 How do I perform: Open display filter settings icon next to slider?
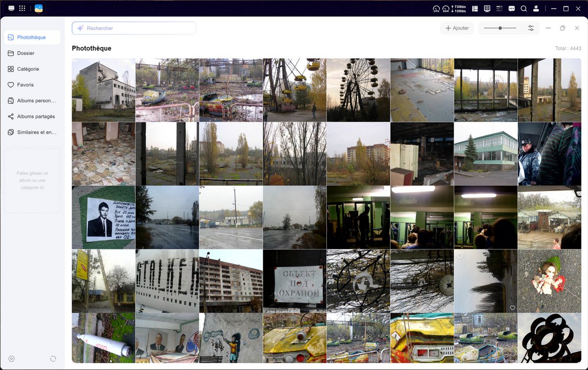pyautogui.click(x=531, y=28)
